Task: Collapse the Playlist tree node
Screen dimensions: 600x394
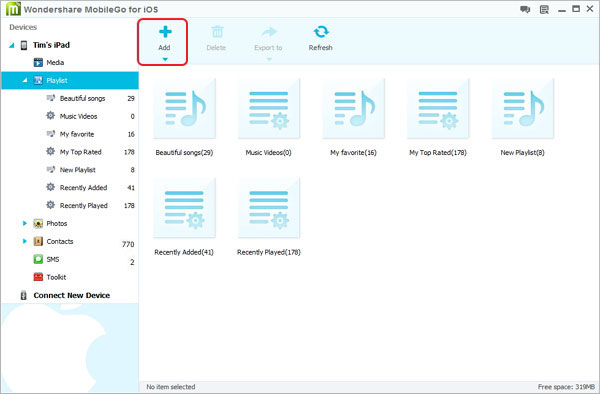Action: pos(25,80)
